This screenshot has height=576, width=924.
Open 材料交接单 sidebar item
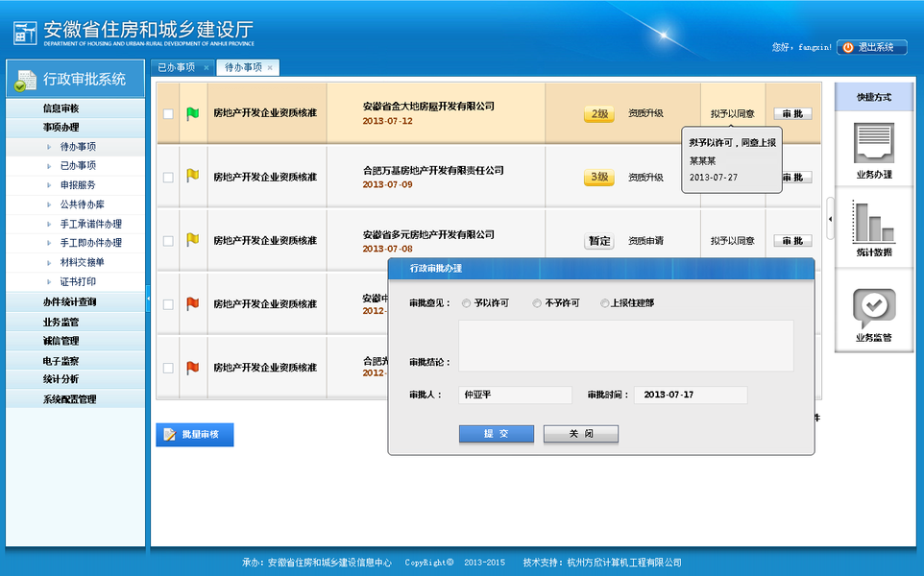tap(76, 263)
